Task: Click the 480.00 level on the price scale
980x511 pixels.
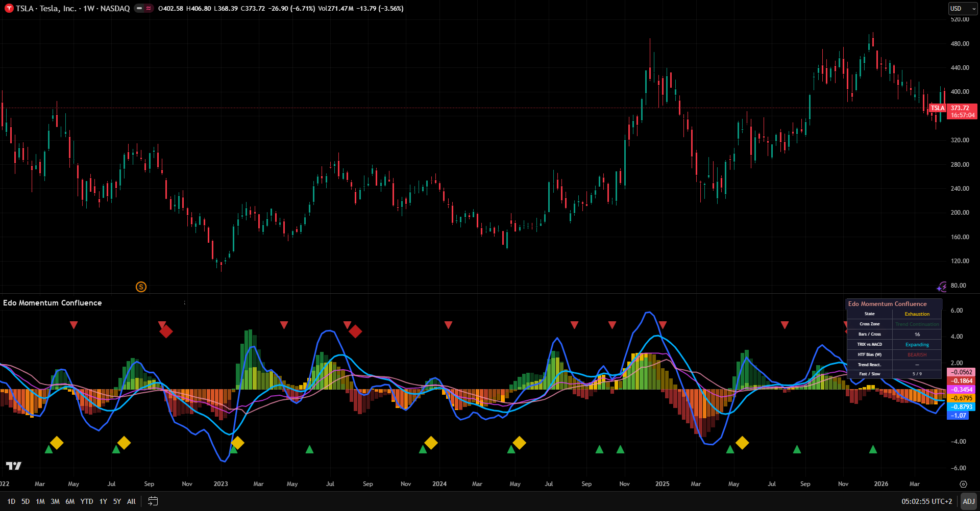Action: 960,44
